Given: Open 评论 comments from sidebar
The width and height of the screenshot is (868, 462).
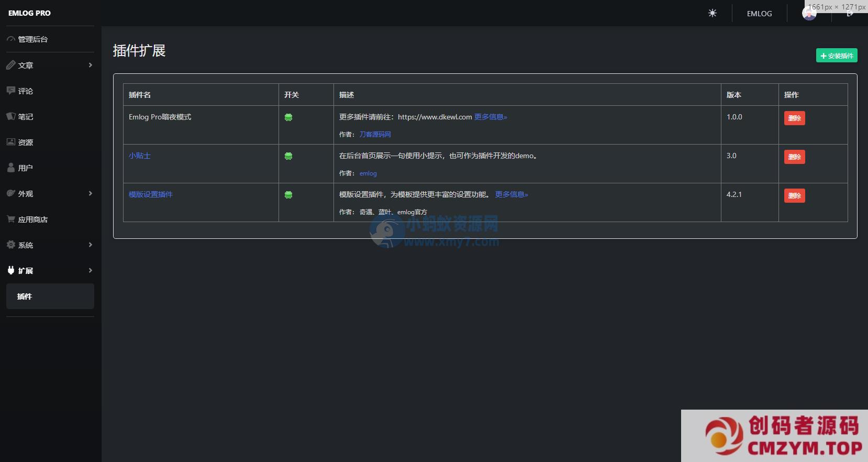Looking at the screenshot, I should (25, 91).
